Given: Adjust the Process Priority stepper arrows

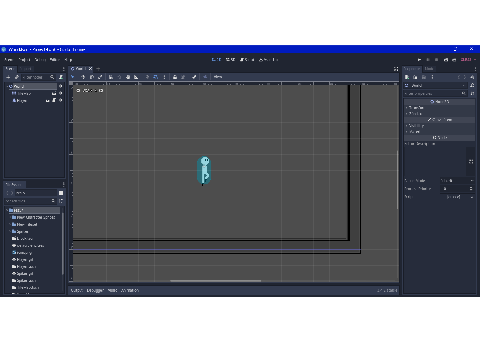Looking at the screenshot, I should 471,189.
